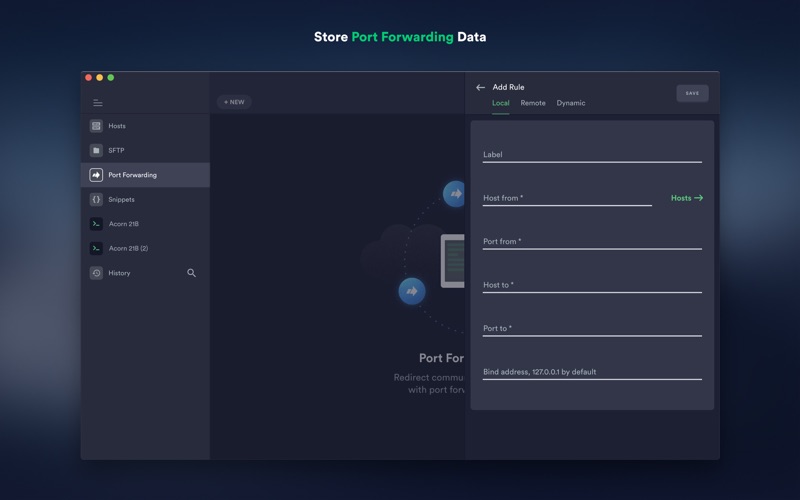
Task: Switch to the Dynamic tab
Action: coord(571,103)
